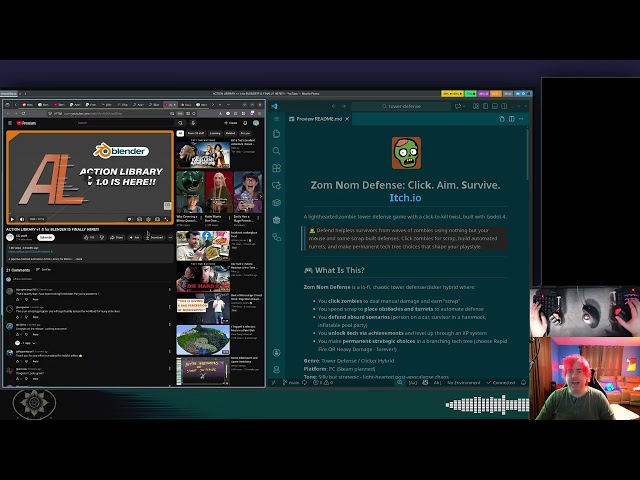Click the VS Code logo icon

(274, 106)
